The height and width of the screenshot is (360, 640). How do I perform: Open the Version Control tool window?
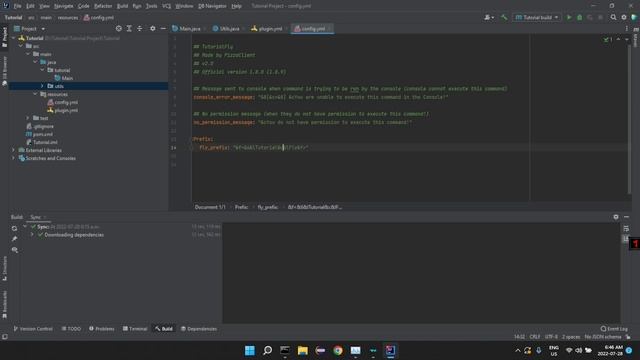coord(33,329)
